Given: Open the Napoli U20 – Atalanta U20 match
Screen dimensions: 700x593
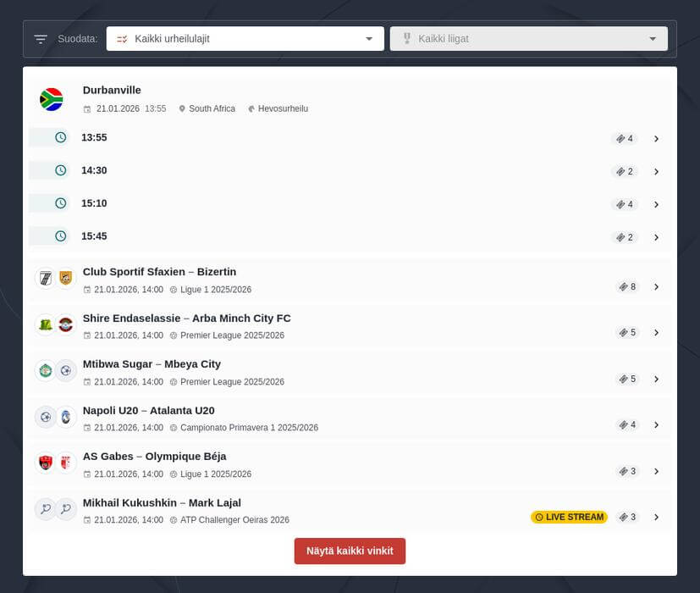Looking at the screenshot, I should point(148,410).
